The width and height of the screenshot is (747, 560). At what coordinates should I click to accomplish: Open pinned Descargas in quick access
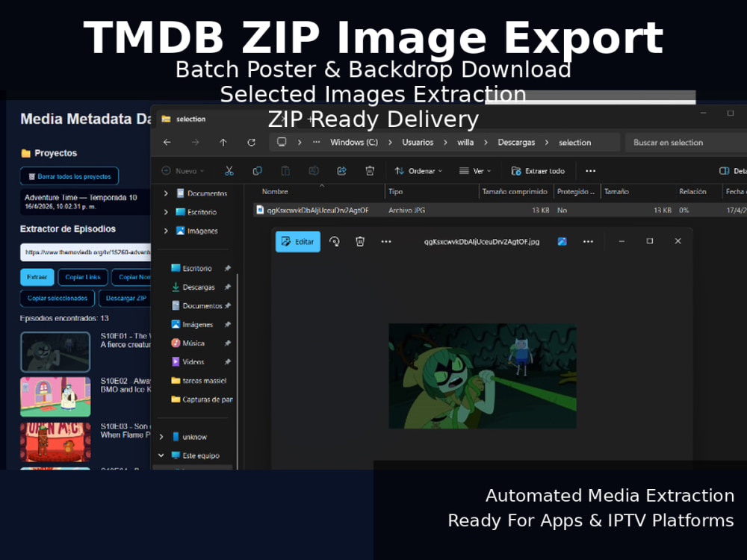(199, 287)
